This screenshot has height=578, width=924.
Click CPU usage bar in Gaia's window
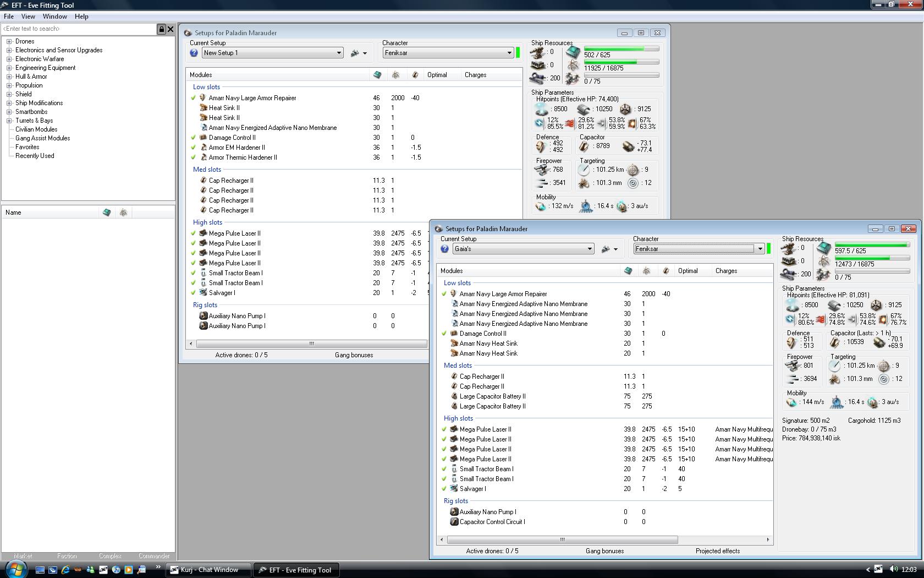pyautogui.click(x=872, y=244)
